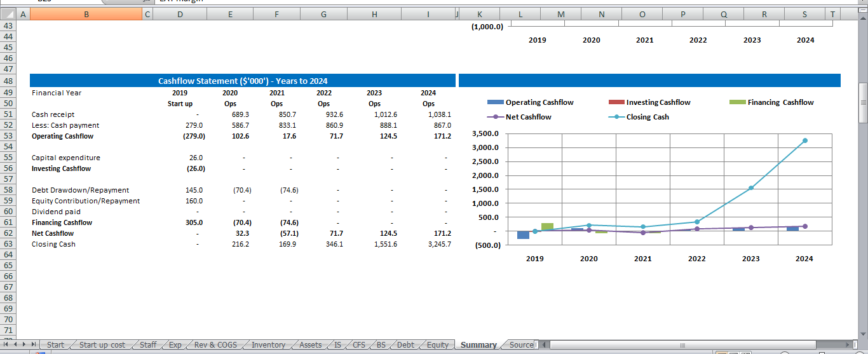Go to the Inventory sheet tab
The height and width of the screenshot is (354, 868).
(x=268, y=345)
